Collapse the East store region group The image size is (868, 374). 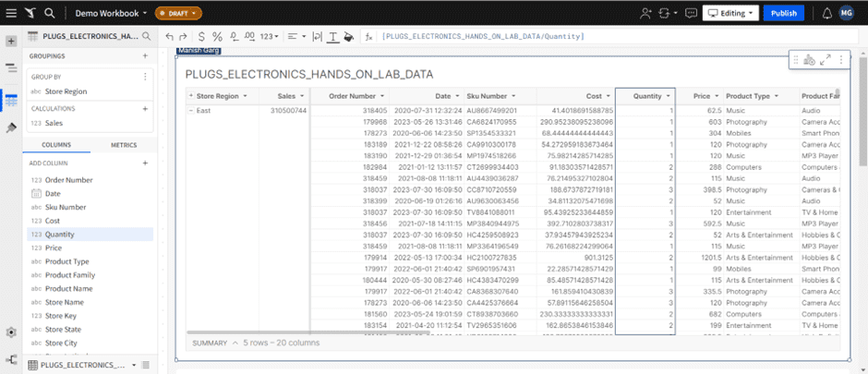tap(191, 110)
